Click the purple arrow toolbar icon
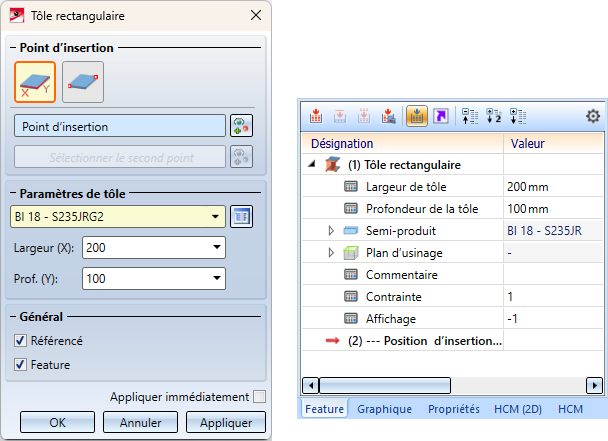This screenshot has height=441, width=608. 441,116
